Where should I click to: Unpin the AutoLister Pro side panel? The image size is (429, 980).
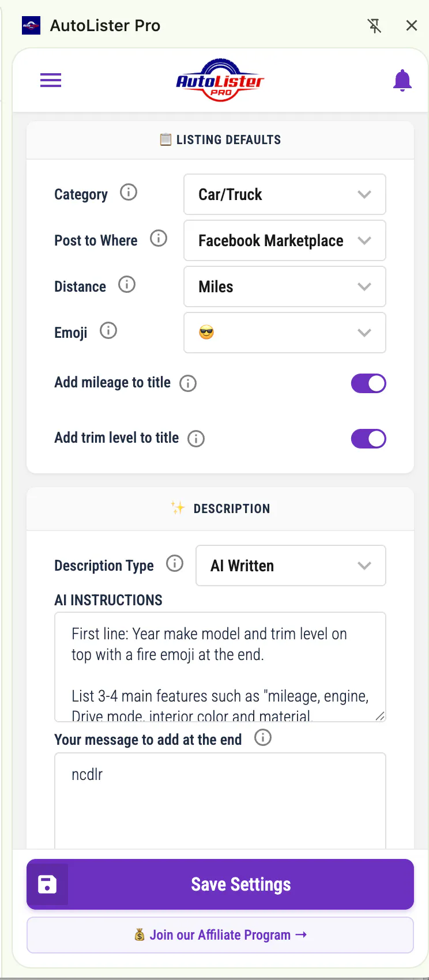[375, 25]
